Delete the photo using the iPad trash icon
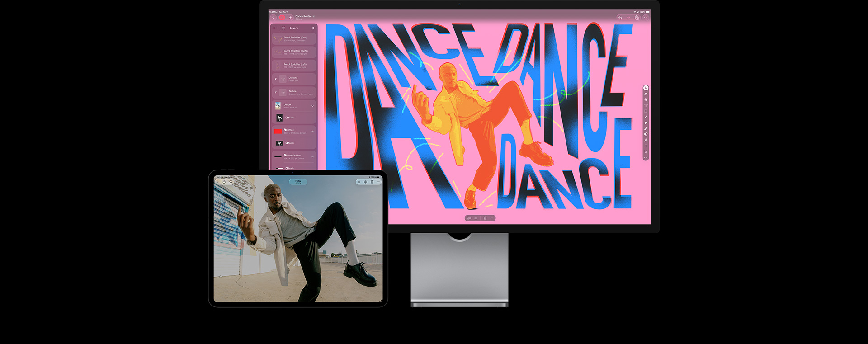Screen dimensions: 868x344 [x=372, y=182]
